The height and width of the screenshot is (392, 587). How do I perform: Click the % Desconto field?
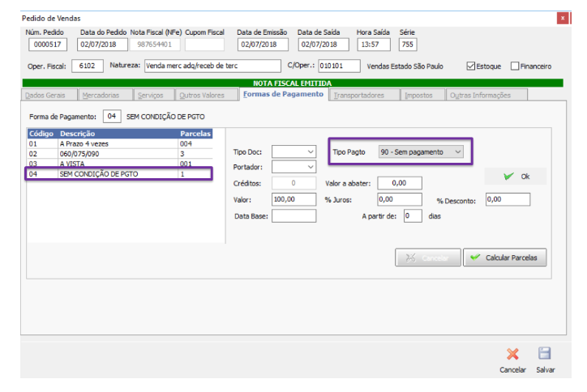(x=508, y=199)
